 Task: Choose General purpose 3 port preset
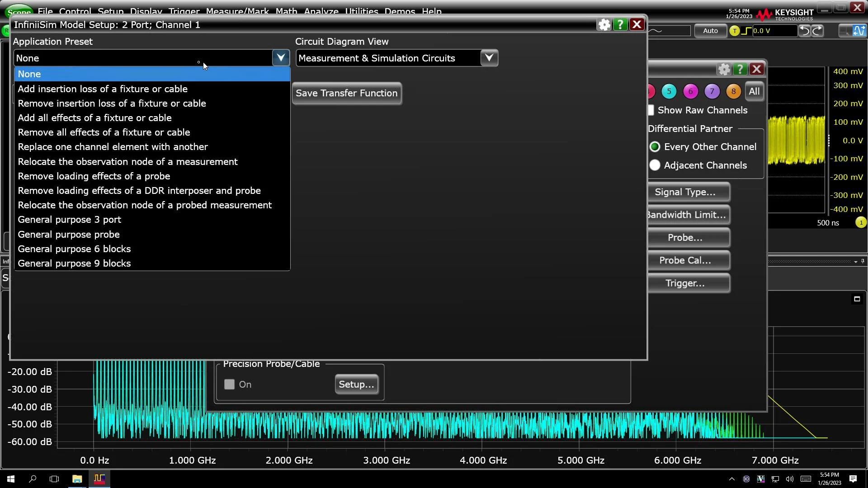coord(152,220)
